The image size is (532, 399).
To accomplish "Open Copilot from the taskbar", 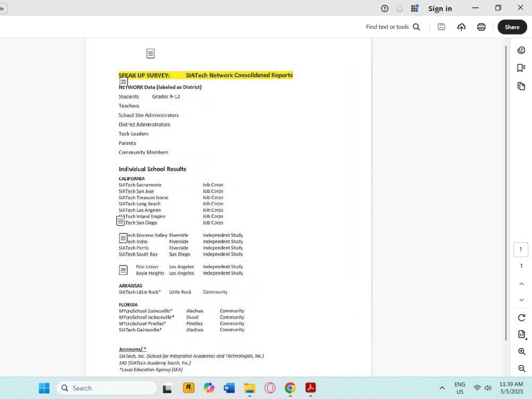I will 209,388.
